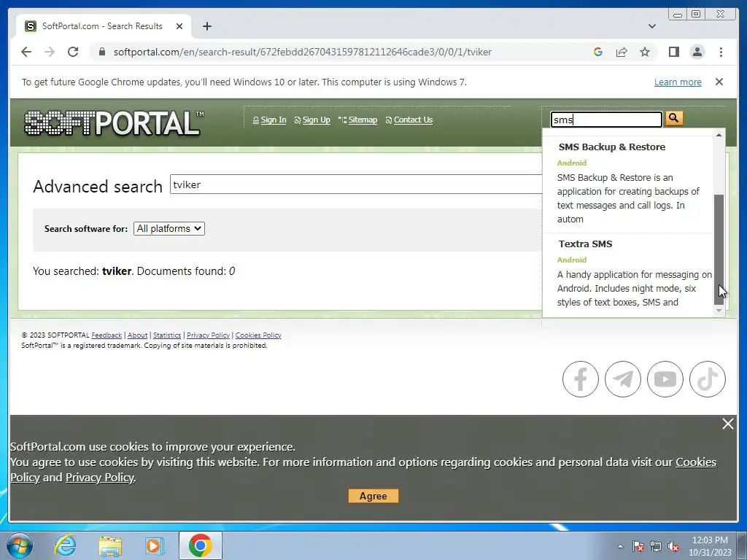The image size is (747, 560).
Task: Open the Chrome profile avatar
Action: (x=697, y=52)
